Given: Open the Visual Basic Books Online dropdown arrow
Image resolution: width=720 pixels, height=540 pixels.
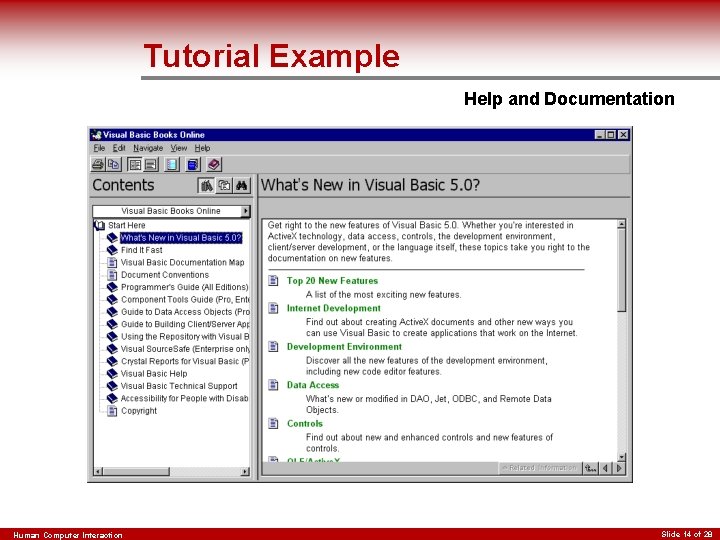Looking at the screenshot, I should [246, 211].
